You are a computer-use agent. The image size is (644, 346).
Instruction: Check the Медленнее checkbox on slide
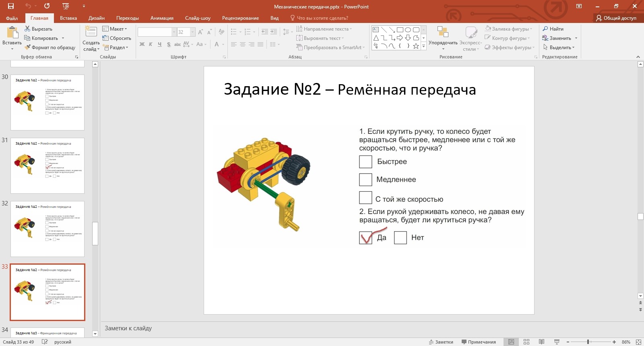click(365, 180)
